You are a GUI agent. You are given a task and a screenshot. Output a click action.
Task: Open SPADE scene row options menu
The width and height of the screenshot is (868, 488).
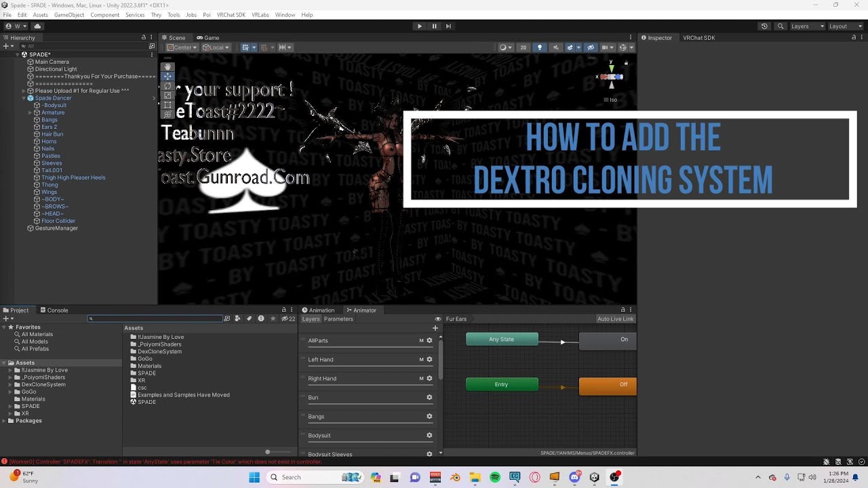coord(153,54)
